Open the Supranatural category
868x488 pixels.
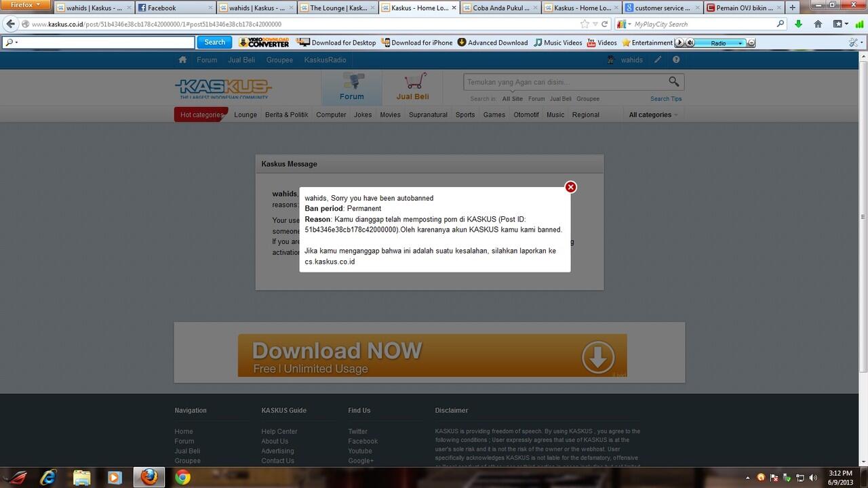[x=428, y=115]
